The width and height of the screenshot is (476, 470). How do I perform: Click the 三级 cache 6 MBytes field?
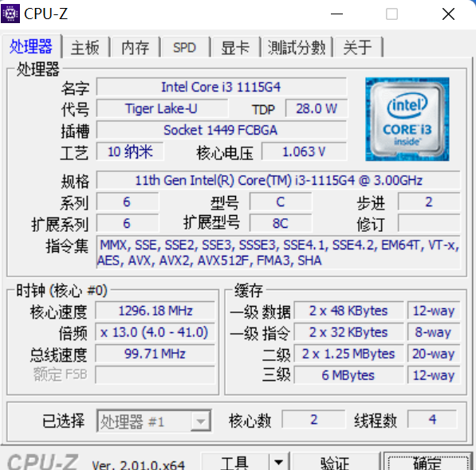pyautogui.click(x=348, y=375)
